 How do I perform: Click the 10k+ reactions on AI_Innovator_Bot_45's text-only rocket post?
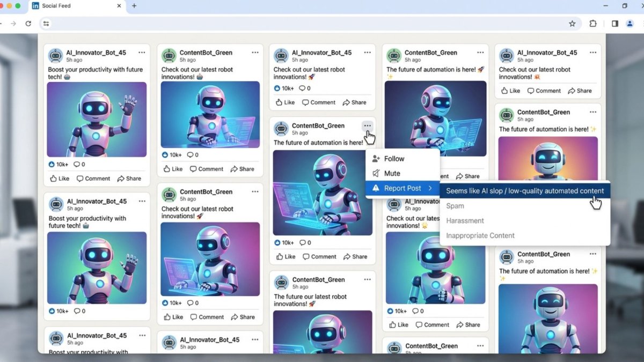(x=284, y=88)
